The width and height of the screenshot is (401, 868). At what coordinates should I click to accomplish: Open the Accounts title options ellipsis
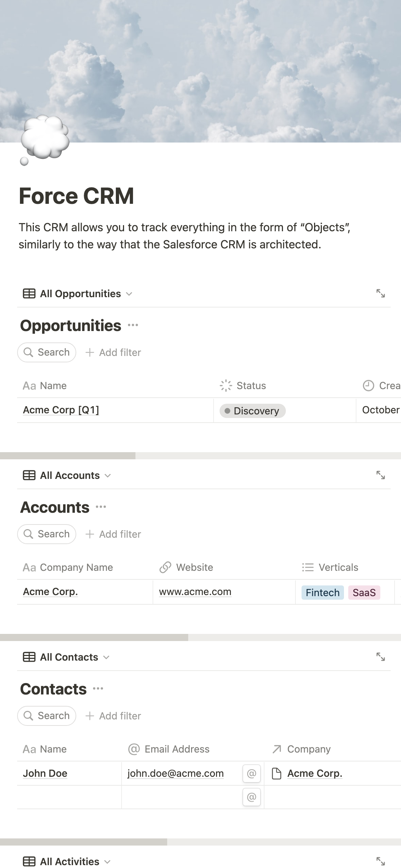[101, 507]
